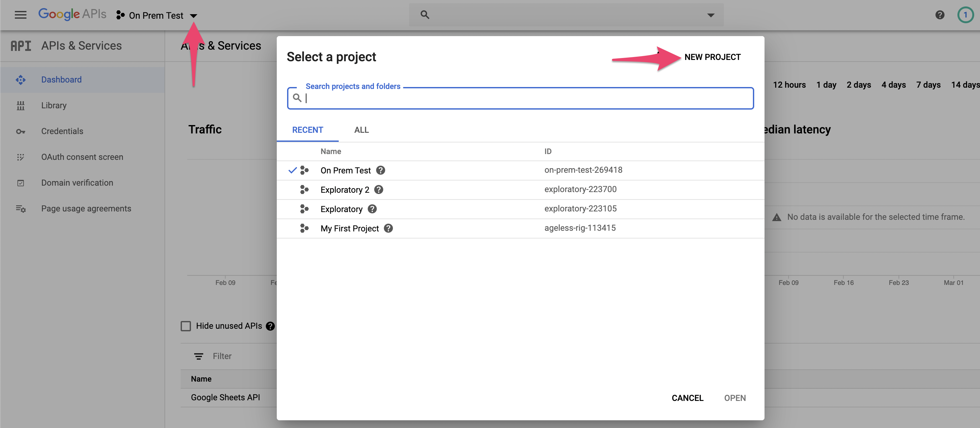Screen dimensions: 980x428
Task: Click help icon beside On Prem Test project
Action: [380, 170]
